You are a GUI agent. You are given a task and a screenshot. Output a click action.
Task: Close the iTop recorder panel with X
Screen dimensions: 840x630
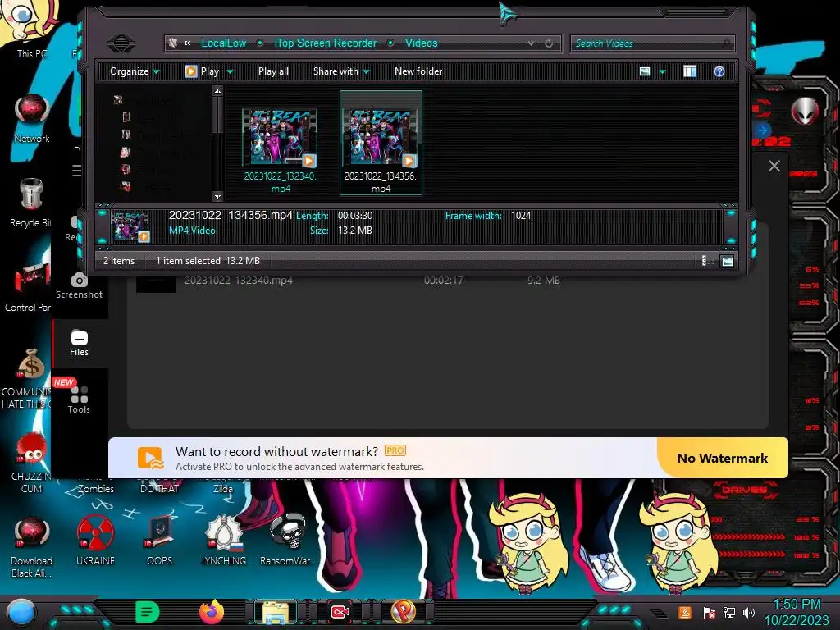coord(774,166)
